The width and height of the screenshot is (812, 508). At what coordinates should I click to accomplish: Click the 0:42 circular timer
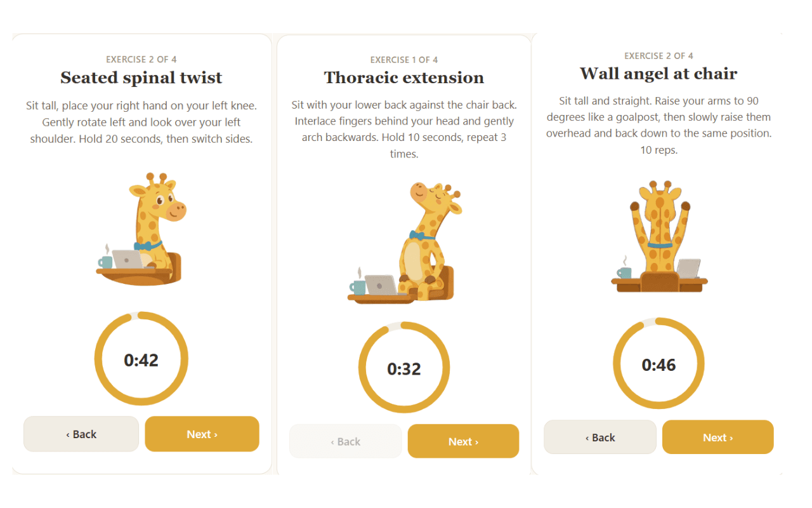[141, 359]
